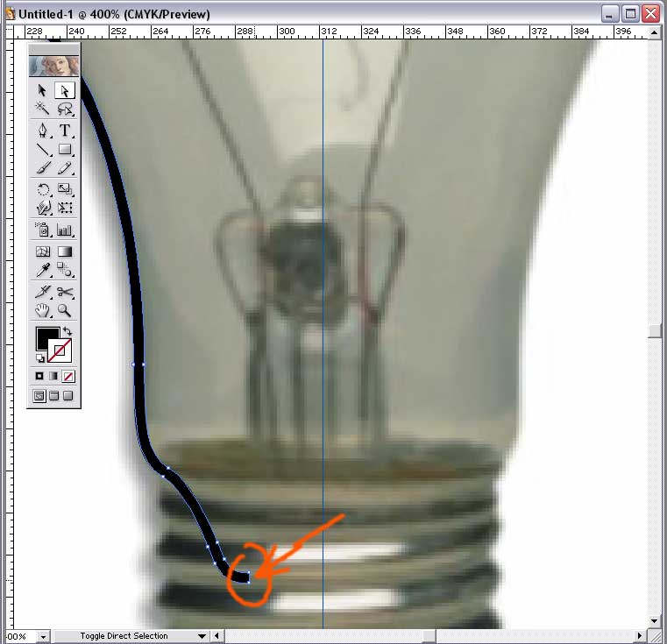The width and height of the screenshot is (667, 644).
Task: Switch to Full Screen Mode with Menu Bar
Action: (53, 396)
